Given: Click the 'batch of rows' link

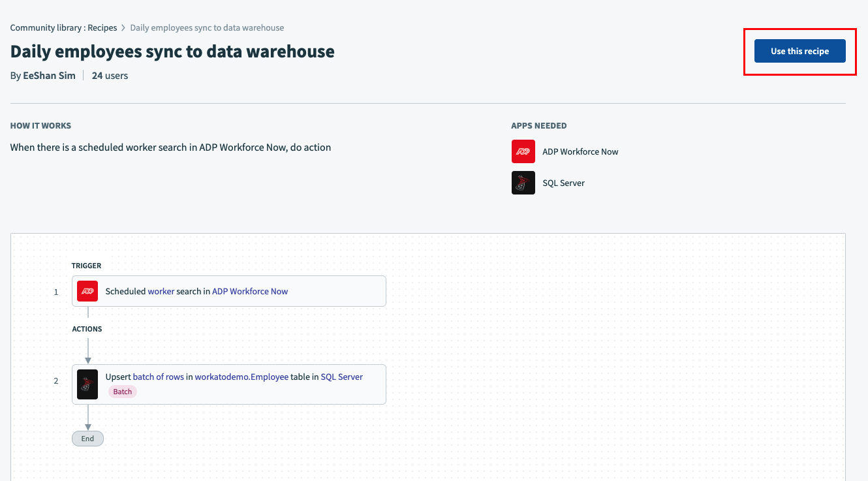Looking at the screenshot, I should point(158,377).
